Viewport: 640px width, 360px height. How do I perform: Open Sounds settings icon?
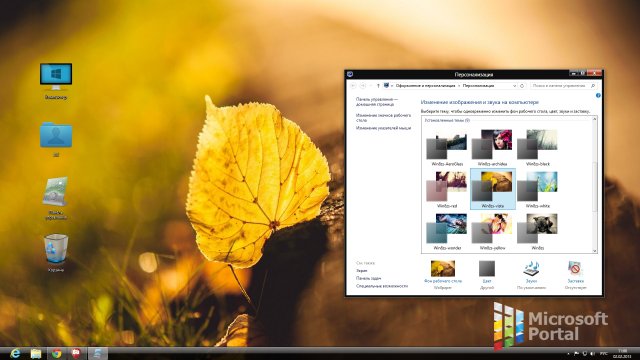[531, 269]
